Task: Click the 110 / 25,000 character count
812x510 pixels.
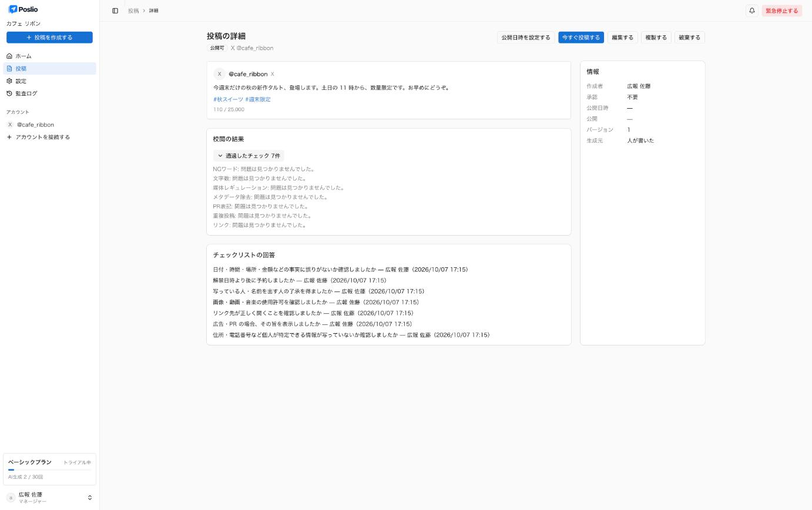Action: click(x=229, y=109)
